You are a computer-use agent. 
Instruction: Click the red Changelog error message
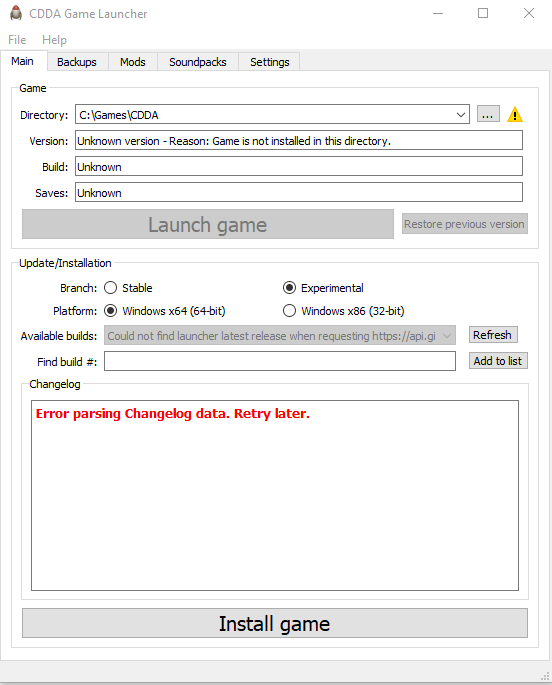[172, 413]
